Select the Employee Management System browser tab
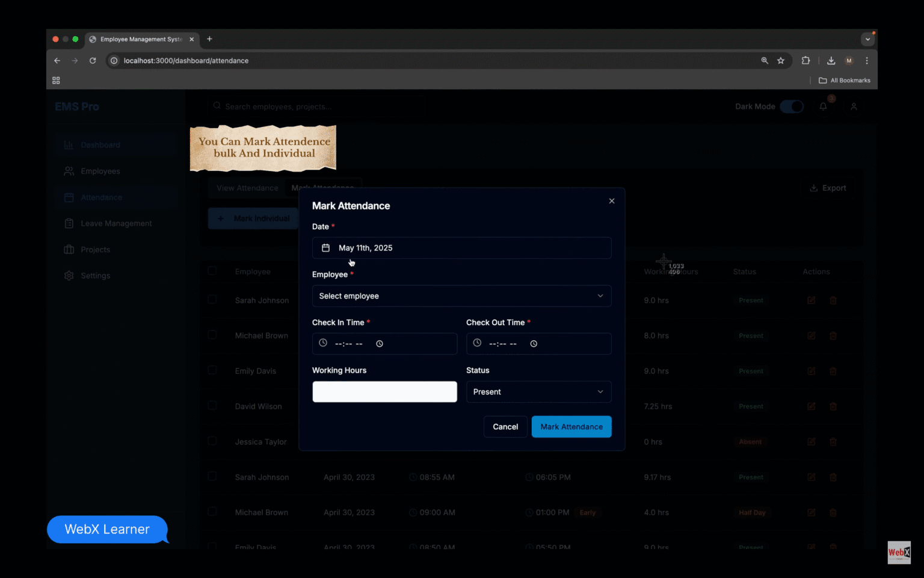 click(x=140, y=39)
